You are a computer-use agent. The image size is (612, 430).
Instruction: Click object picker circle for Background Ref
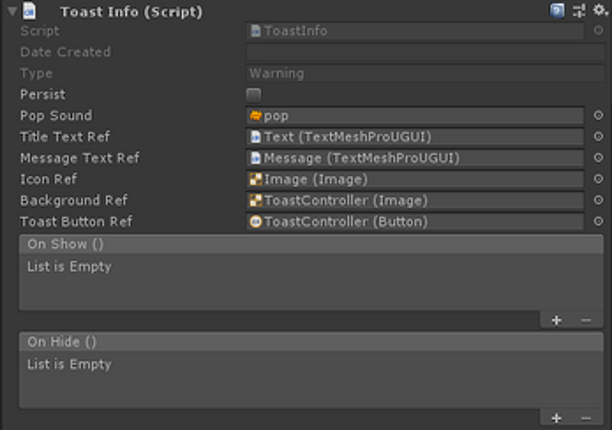pyautogui.click(x=598, y=201)
